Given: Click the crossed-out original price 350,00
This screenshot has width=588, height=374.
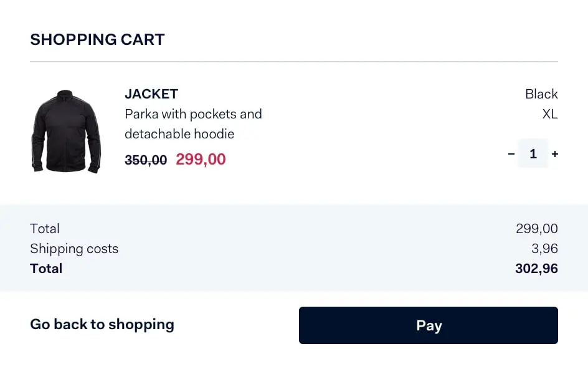Looking at the screenshot, I should tap(145, 160).
